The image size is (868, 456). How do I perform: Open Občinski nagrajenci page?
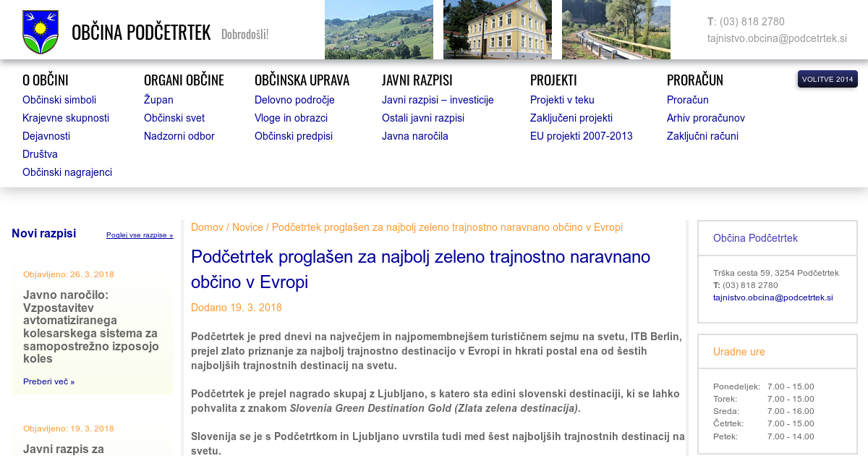coord(67,172)
